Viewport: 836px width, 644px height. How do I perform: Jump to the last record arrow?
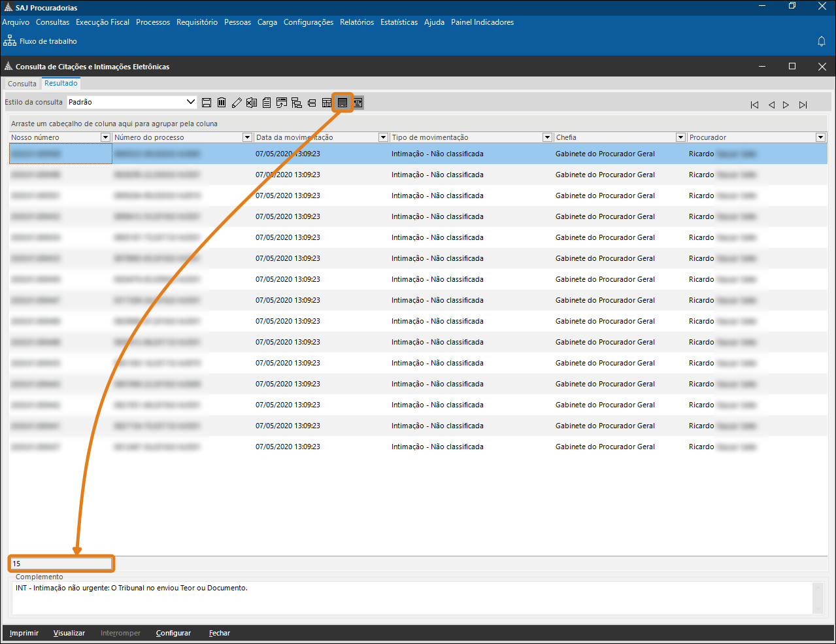[803, 105]
